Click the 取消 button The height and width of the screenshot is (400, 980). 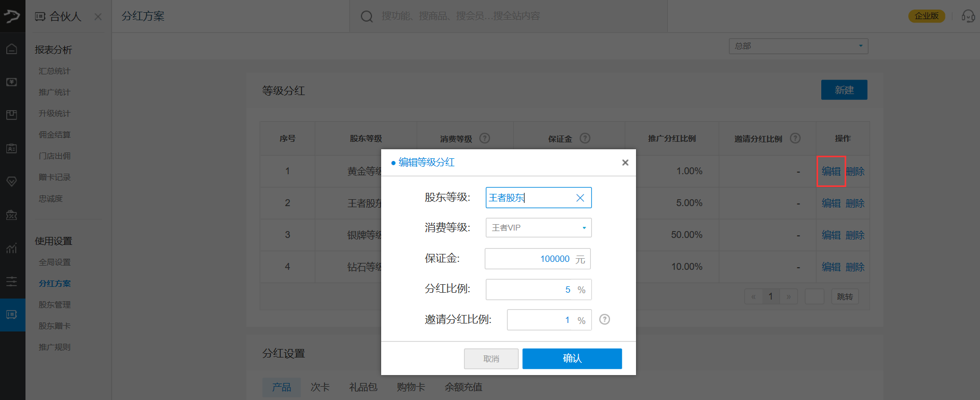[491, 359]
